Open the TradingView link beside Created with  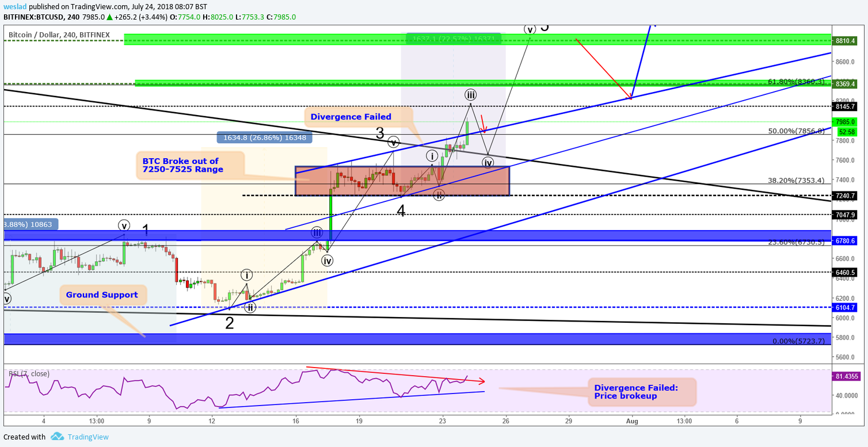point(88,437)
